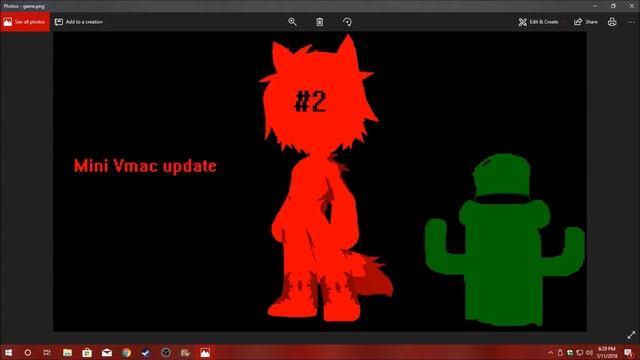The width and height of the screenshot is (640, 360).
Task: Share the photo
Action: (586, 22)
